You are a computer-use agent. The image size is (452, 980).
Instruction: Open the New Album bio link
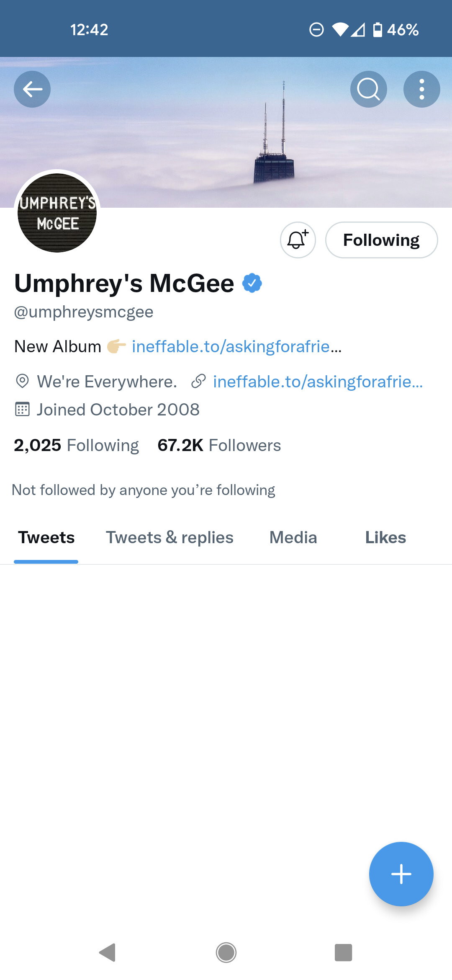point(236,347)
